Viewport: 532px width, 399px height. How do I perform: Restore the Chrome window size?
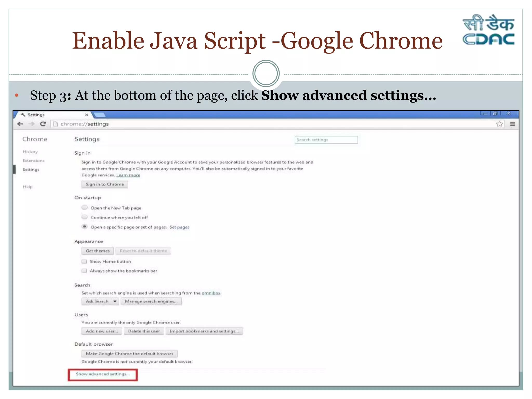click(x=495, y=114)
